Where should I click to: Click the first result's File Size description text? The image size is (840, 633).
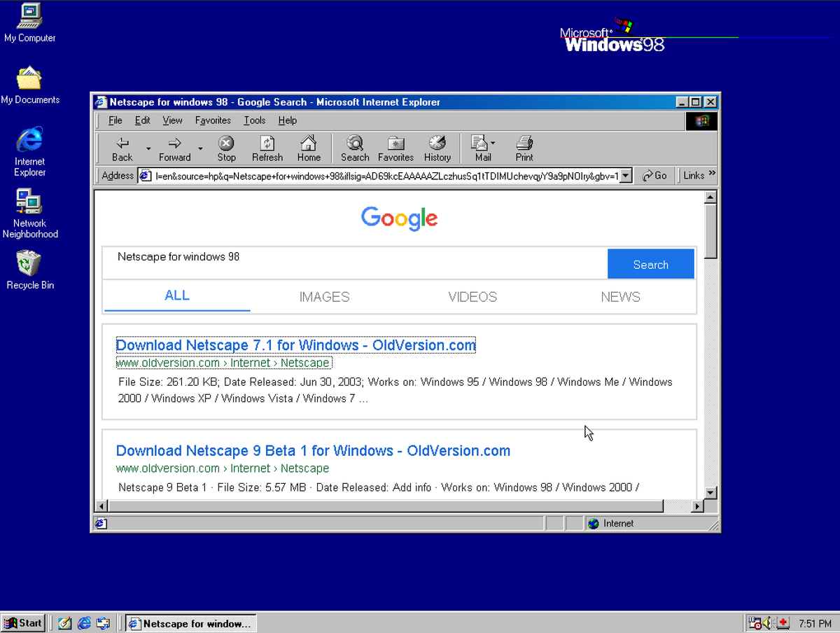pos(395,390)
